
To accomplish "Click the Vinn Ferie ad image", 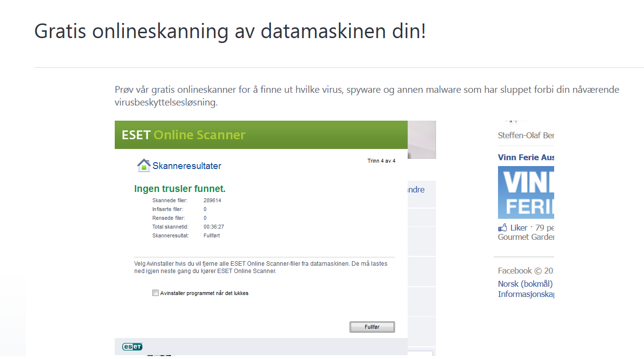I will point(526,192).
